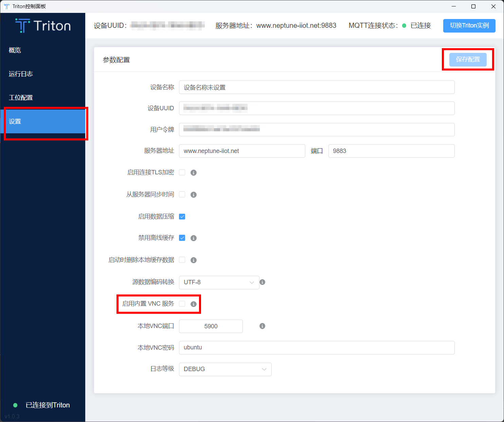This screenshot has width=504, height=422.
Task: Click info icon next to 启动时删除本地缓存数据
Action: 194,260
